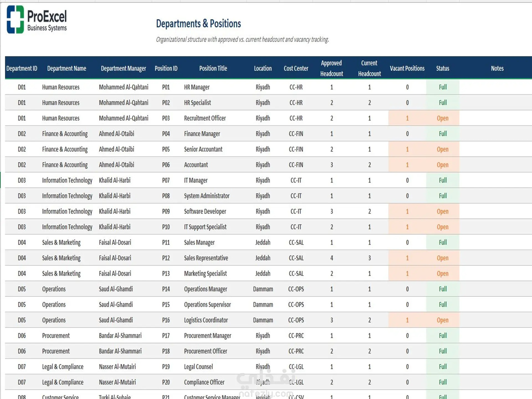Select the Full status cell for P01
This screenshot has width=532, height=399.
[x=443, y=87]
